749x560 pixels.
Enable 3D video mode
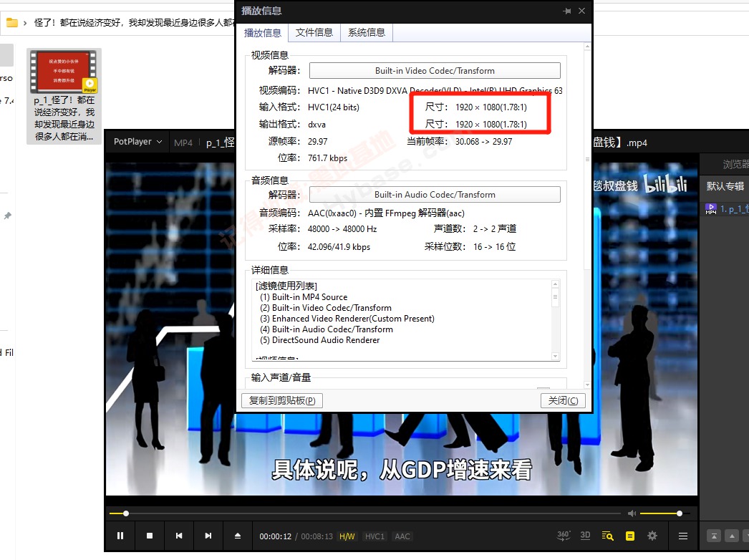(x=585, y=536)
